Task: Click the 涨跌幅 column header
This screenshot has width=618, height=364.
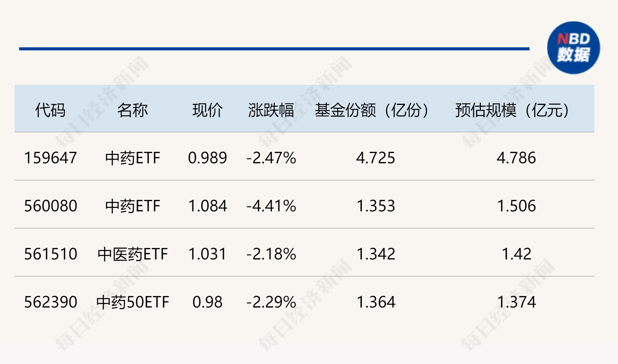Action: (x=271, y=110)
